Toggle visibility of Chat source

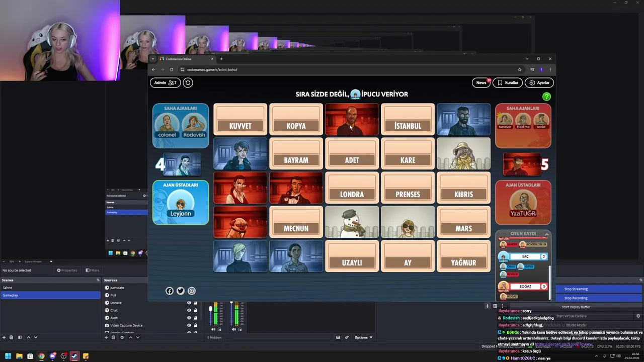pyautogui.click(x=189, y=310)
